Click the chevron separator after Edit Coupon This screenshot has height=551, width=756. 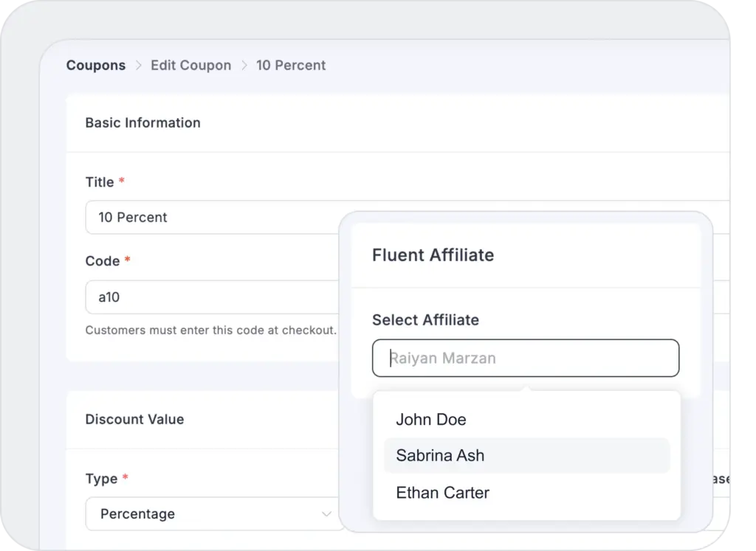pos(244,66)
